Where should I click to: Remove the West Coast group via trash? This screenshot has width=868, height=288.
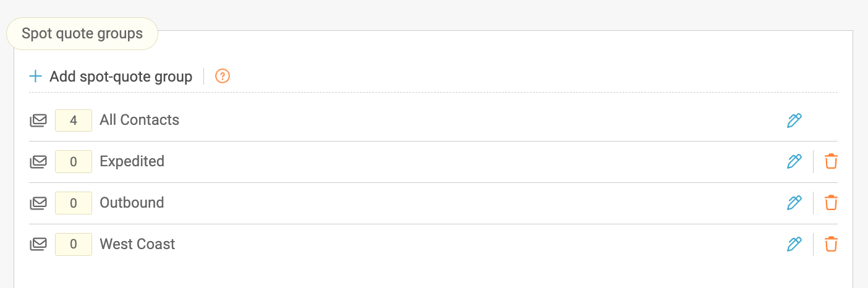click(832, 245)
